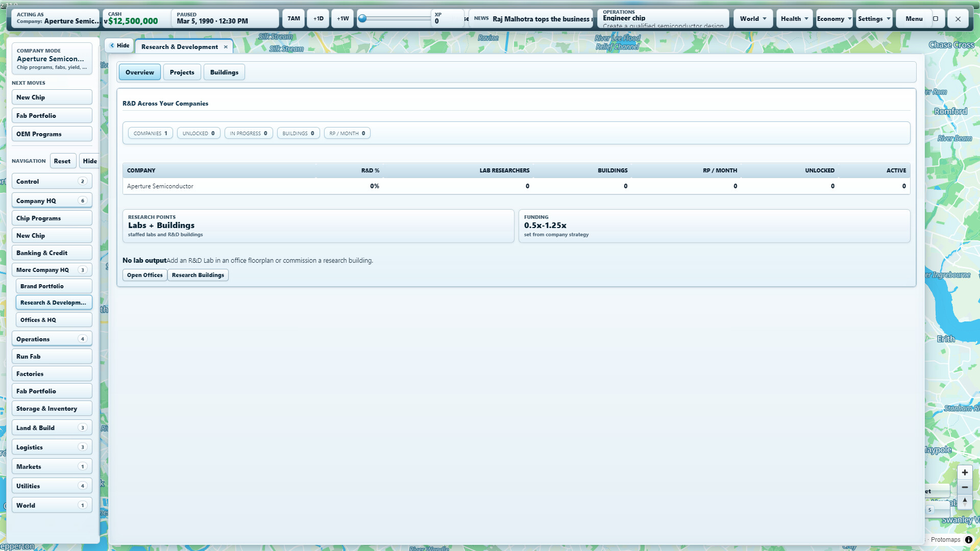Screen dimensions: 980x551
Task: Open Storage & Inventory page
Action: (x=52, y=409)
